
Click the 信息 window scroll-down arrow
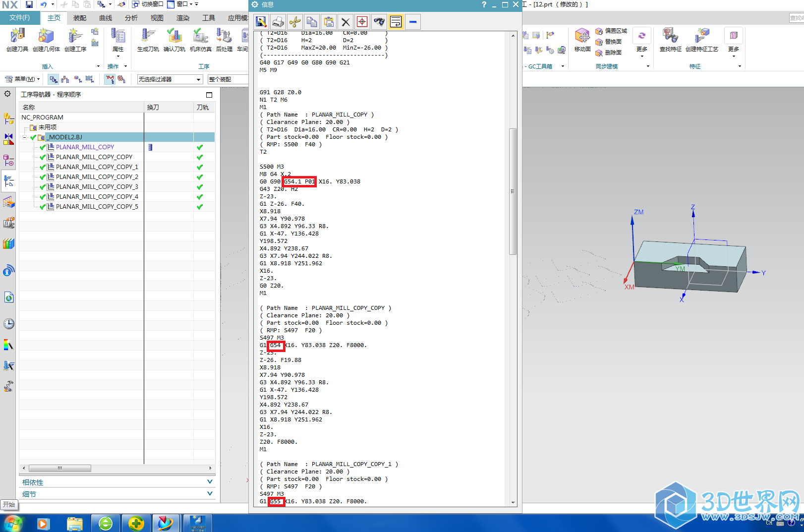coord(513,502)
